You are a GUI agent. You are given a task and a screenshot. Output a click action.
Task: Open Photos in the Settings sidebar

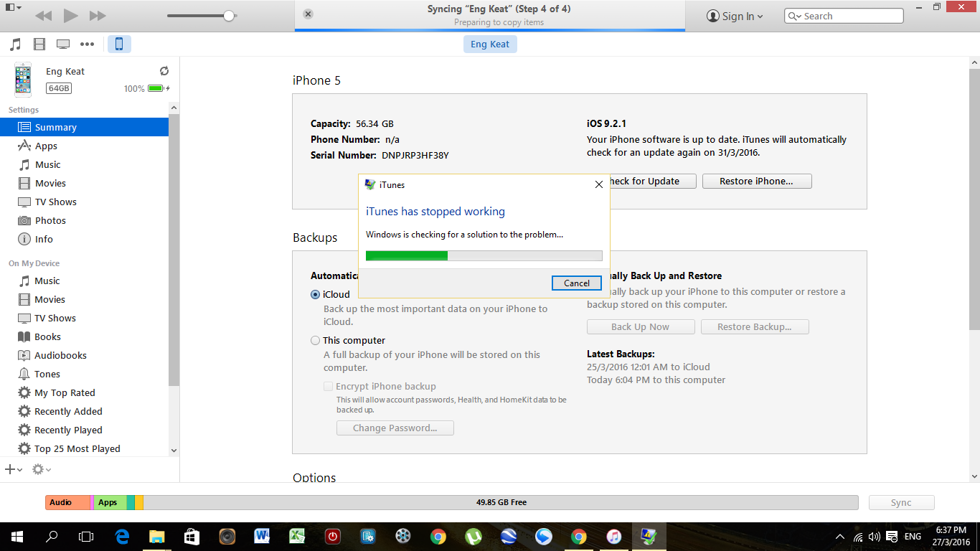point(85,220)
